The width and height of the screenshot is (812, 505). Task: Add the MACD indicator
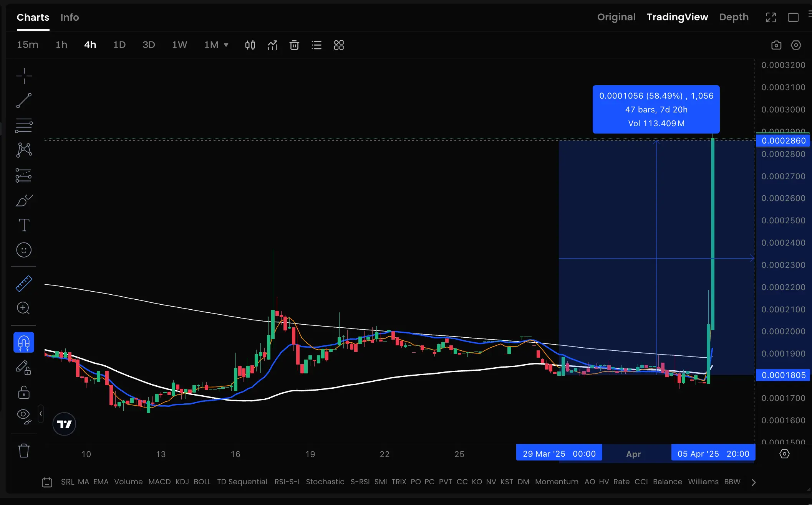pyautogui.click(x=159, y=482)
